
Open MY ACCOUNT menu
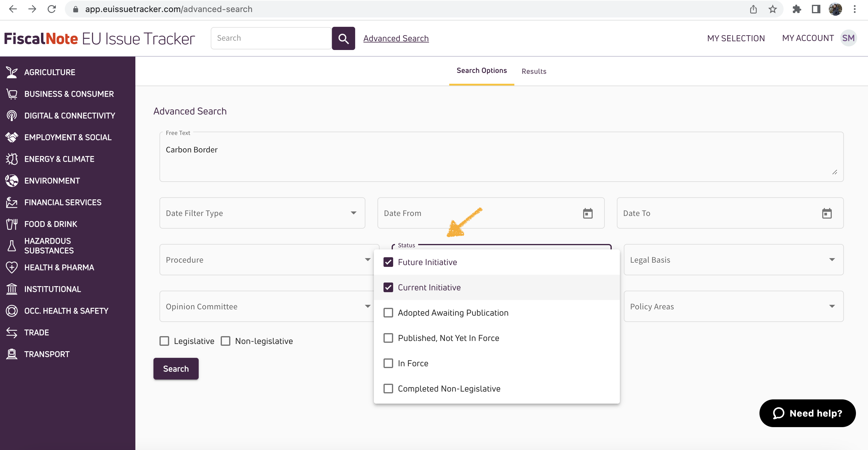808,38
